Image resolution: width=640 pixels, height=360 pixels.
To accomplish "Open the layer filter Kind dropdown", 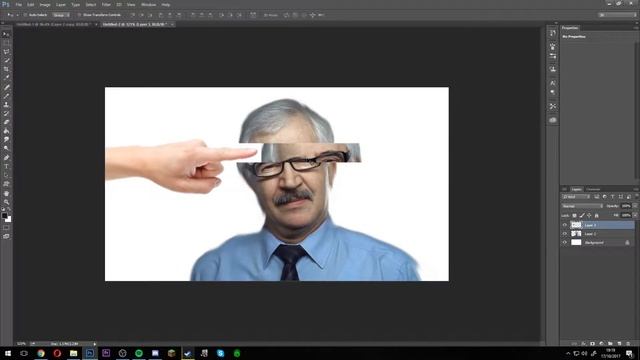I will (x=576, y=197).
